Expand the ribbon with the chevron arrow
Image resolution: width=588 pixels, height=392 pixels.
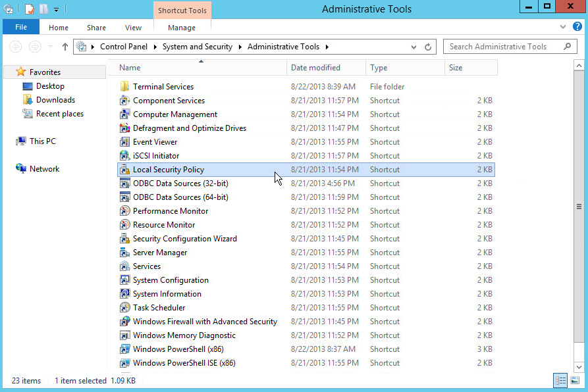click(x=562, y=27)
